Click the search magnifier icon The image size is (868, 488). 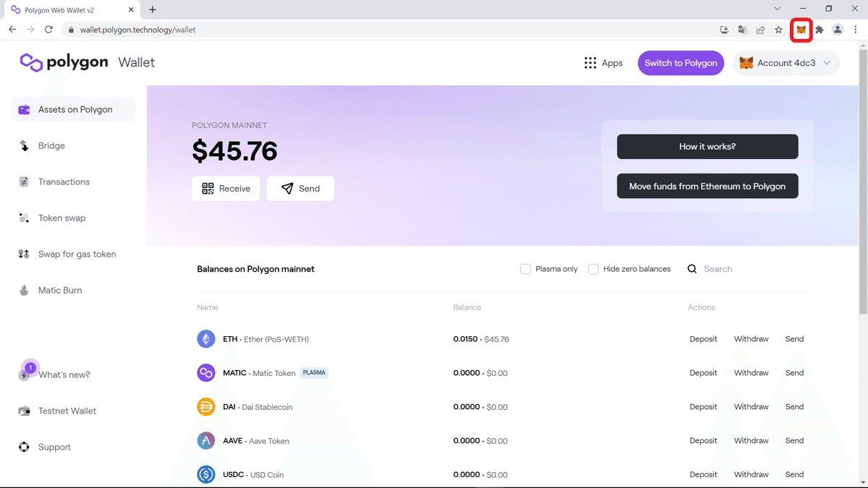[692, 269]
